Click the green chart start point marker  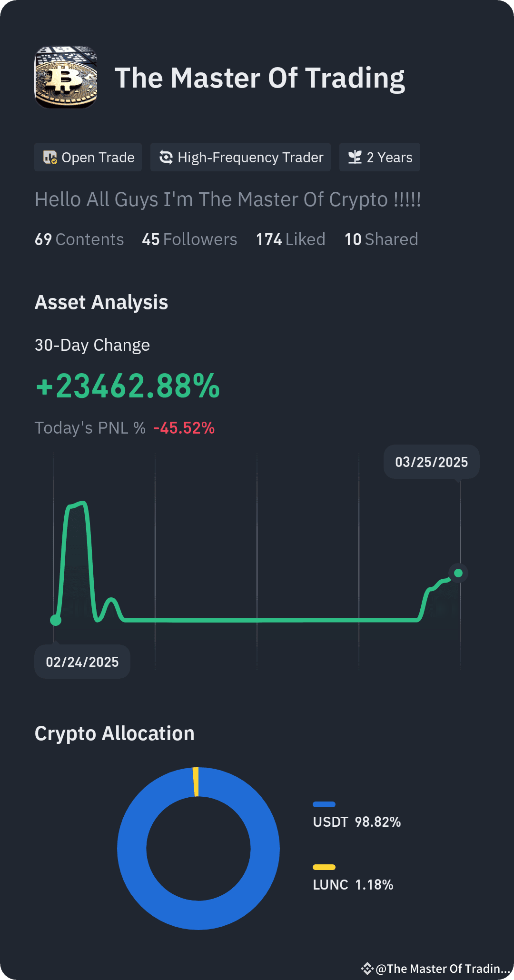coord(56,620)
